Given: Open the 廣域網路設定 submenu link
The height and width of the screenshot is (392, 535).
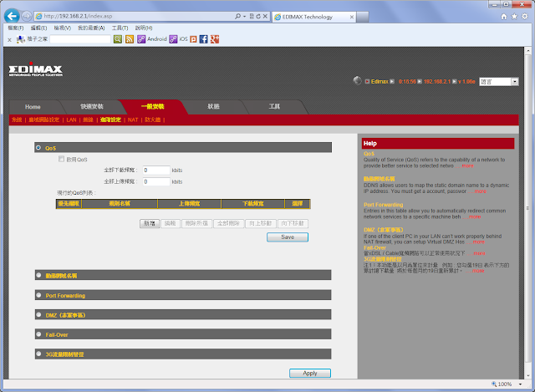Looking at the screenshot, I should [44, 120].
